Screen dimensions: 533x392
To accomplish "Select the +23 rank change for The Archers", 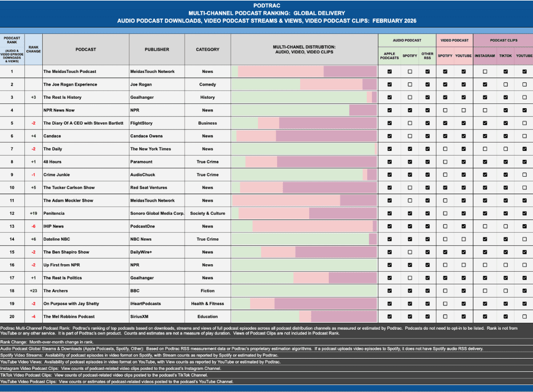I will tap(33, 290).
